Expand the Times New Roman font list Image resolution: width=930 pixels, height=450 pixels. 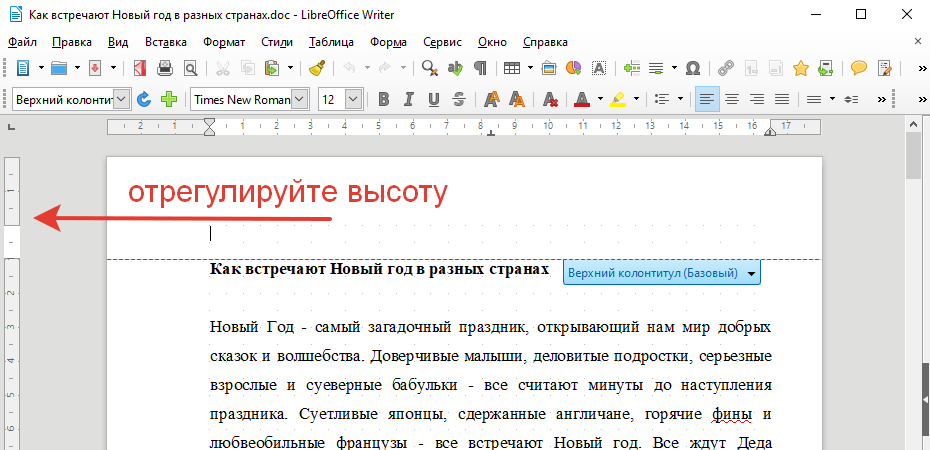[298, 99]
